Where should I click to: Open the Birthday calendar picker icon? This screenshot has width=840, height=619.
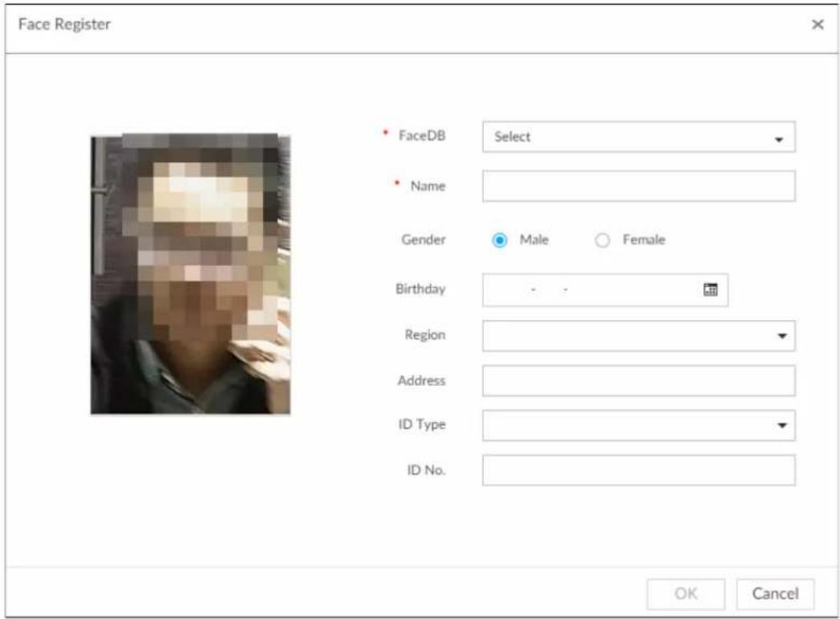(x=711, y=289)
